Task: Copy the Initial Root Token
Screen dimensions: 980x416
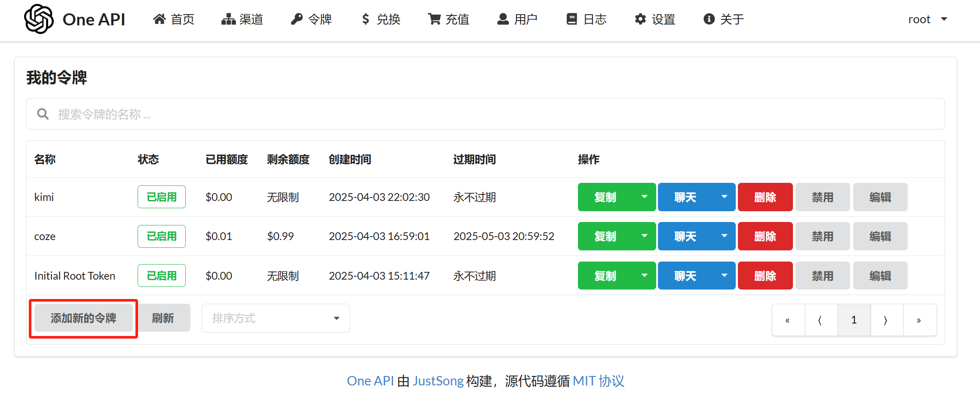Action: click(605, 276)
